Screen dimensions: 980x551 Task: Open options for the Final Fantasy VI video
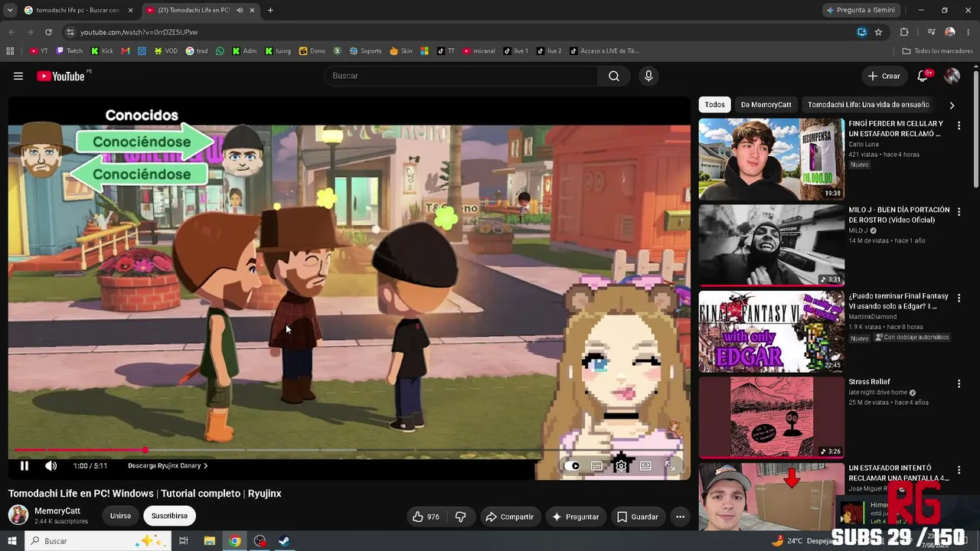tap(959, 298)
